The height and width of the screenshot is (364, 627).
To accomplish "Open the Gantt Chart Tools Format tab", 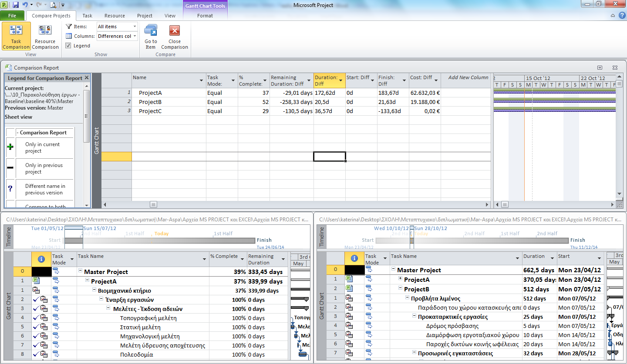I will (x=205, y=16).
